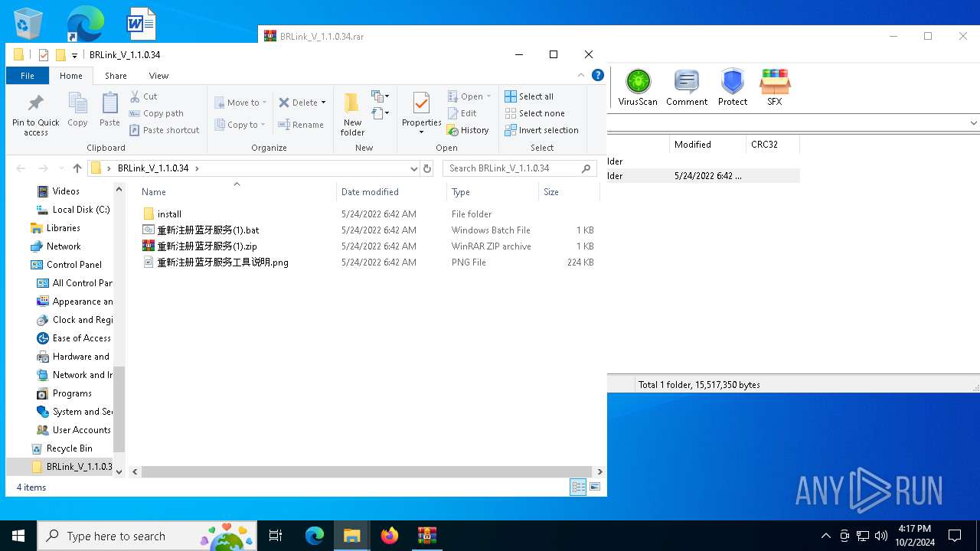Open Explorer Help icon
Viewport: 980px width, 551px height.
[598, 75]
